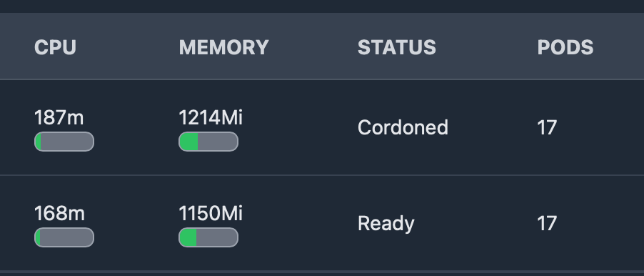Sort by the MEMORY column header
Screen dimensions: 644x276
coord(224,47)
